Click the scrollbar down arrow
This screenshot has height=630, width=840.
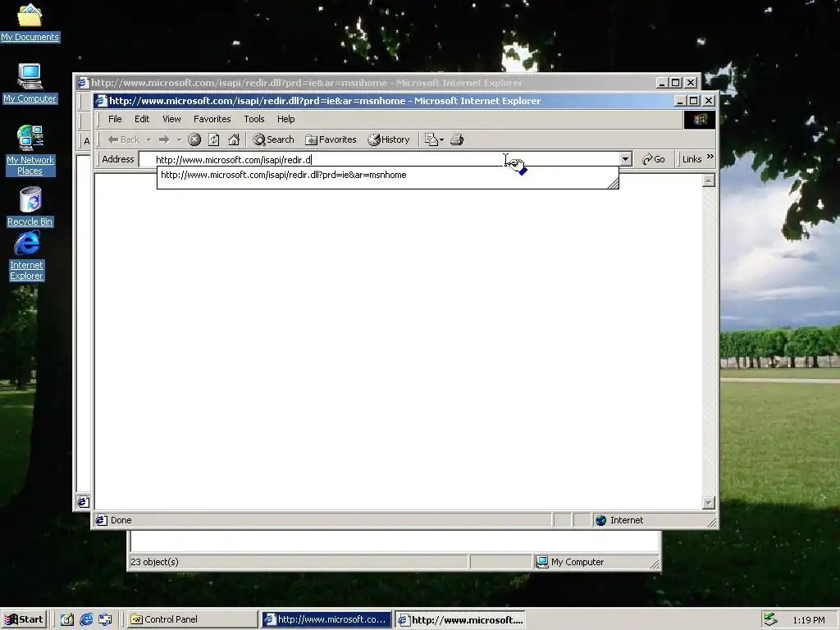708,502
